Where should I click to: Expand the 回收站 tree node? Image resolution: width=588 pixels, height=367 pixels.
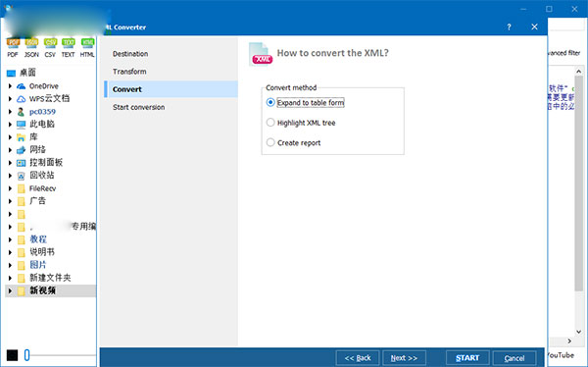(x=10, y=176)
